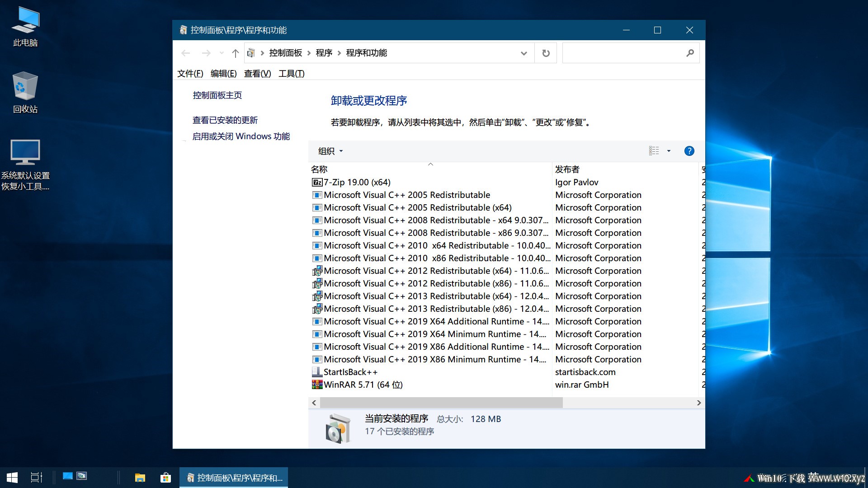Click the forward navigation arrow

(x=206, y=53)
